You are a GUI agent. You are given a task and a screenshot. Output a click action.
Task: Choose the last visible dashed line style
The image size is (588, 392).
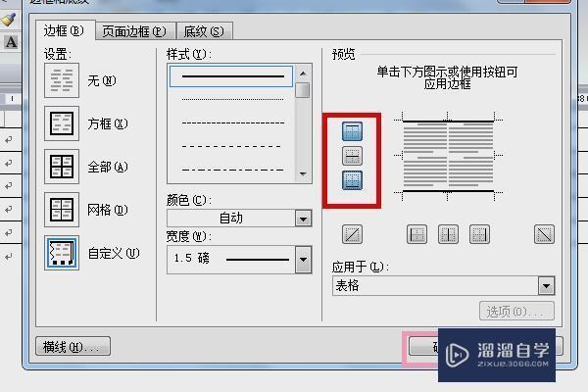click(x=232, y=170)
